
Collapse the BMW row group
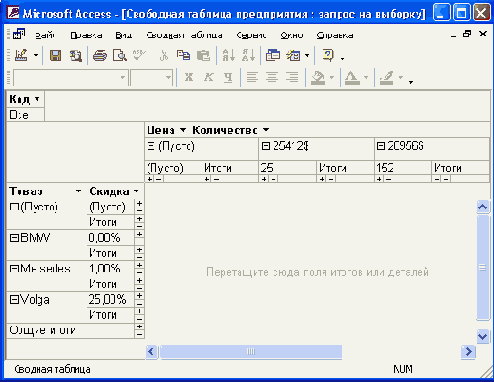[x=14, y=238]
